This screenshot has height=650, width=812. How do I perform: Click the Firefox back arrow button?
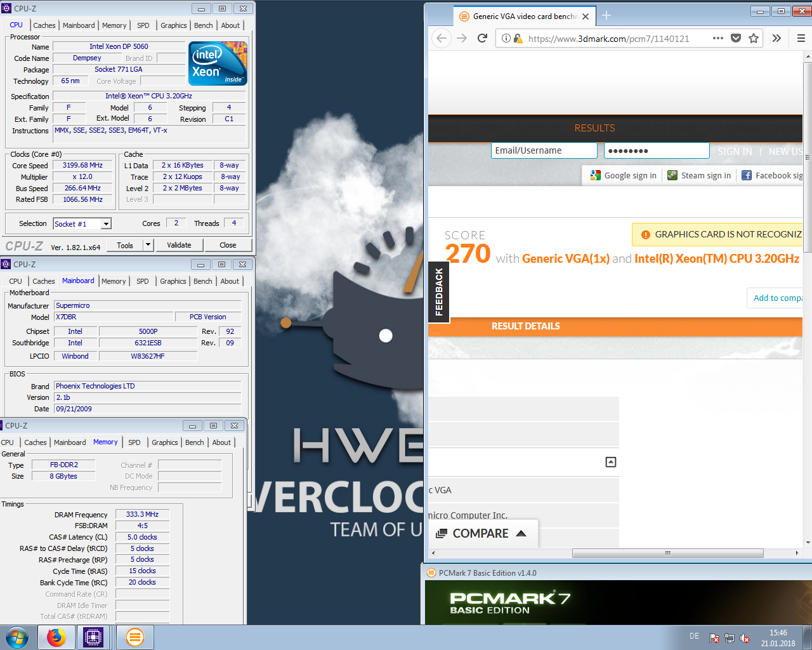coord(442,38)
